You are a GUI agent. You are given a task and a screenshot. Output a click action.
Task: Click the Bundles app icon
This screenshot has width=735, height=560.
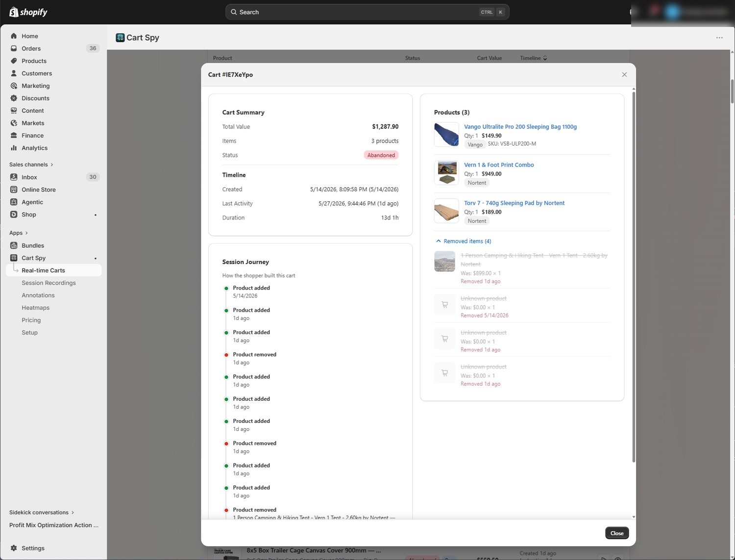pyautogui.click(x=14, y=245)
